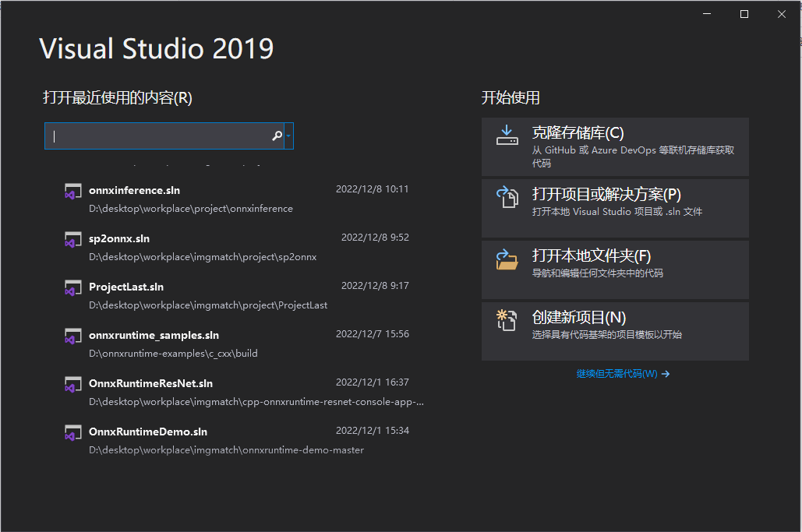Click the open project or solution icon
Screen dimensions: 802x532
pos(507,197)
